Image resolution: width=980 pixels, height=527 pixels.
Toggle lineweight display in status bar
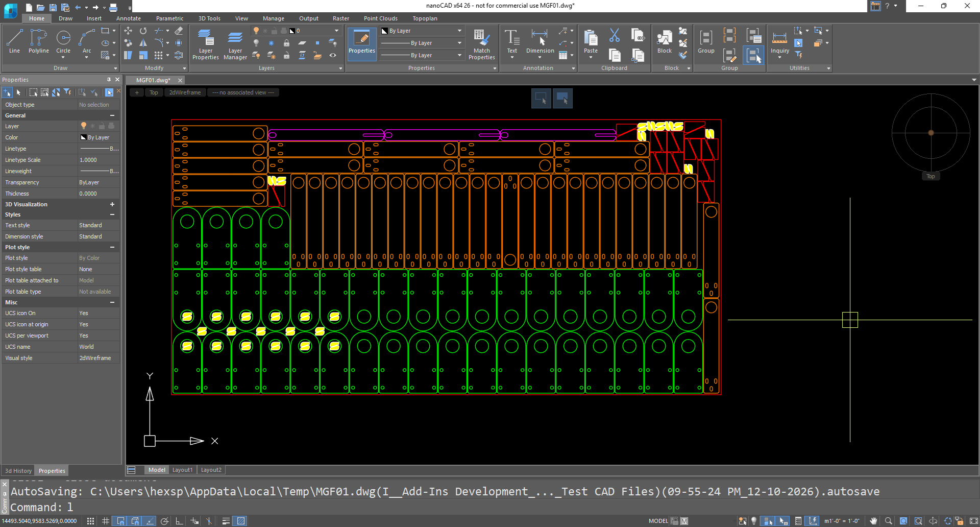pyautogui.click(x=226, y=521)
